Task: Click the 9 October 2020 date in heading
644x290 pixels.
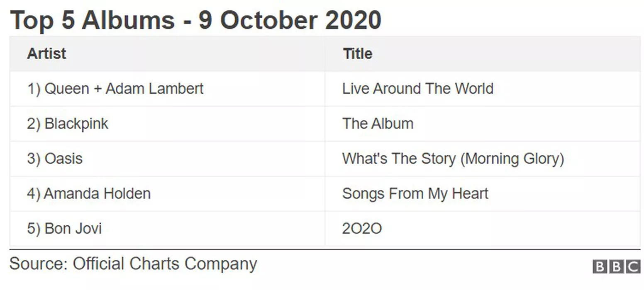Action: tap(290, 20)
